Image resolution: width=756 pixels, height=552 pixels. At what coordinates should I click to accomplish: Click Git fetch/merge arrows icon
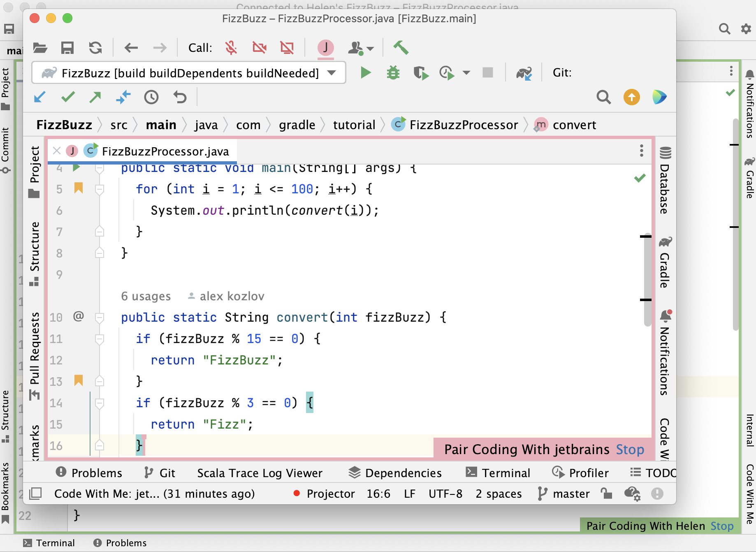(123, 97)
